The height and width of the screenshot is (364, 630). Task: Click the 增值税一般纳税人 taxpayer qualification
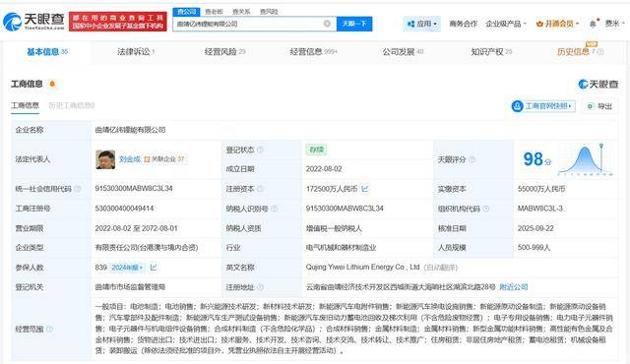click(x=334, y=228)
